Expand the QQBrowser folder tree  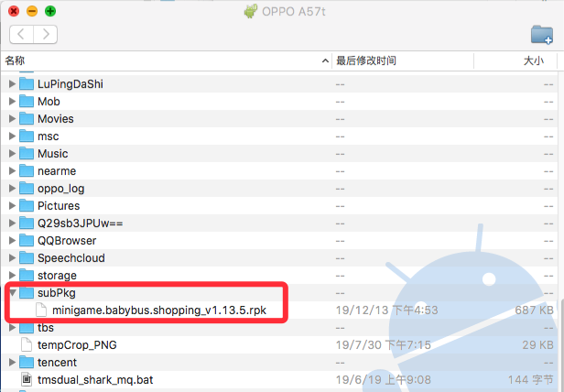[12, 241]
